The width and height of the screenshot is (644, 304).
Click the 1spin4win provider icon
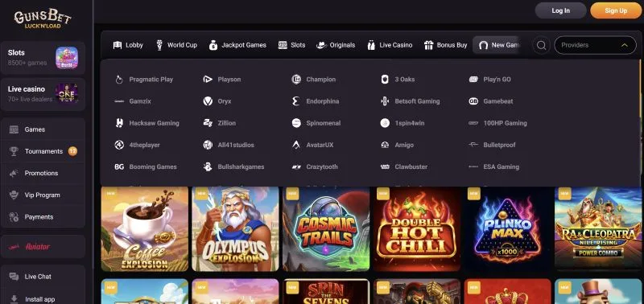coord(385,123)
